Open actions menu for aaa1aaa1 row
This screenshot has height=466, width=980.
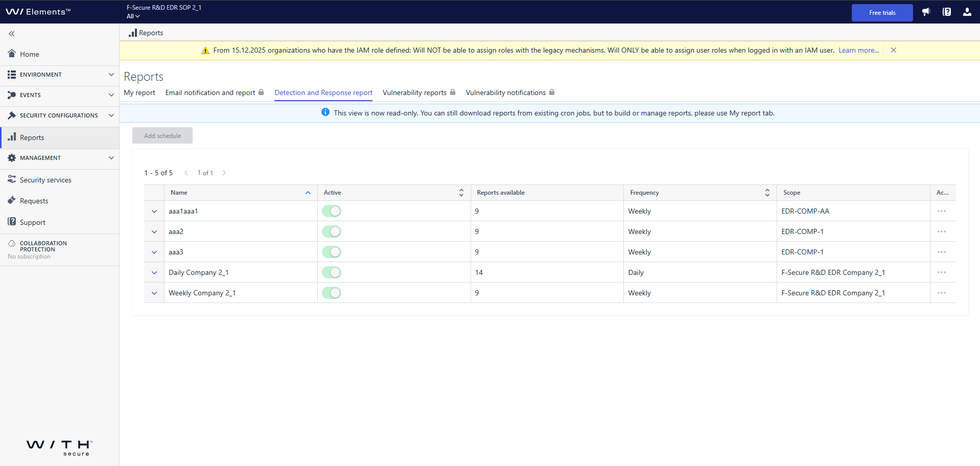pyautogui.click(x=942, y=211)
